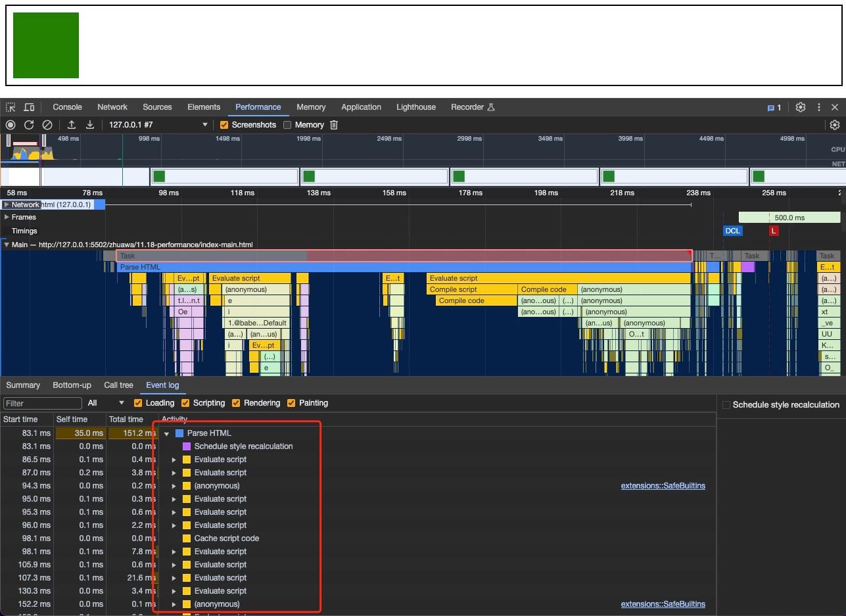Open the recording selector dropdown 127.0.0.1 #7
The width and height of the screenshot is (846, 616).
point(158,125)
